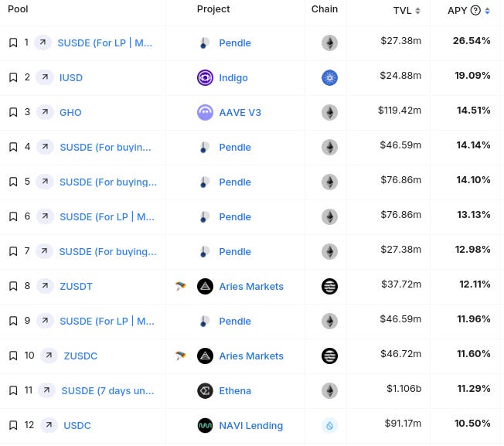Open the USDC pool link
Screen dimensions: 504x446
(77, 425)
